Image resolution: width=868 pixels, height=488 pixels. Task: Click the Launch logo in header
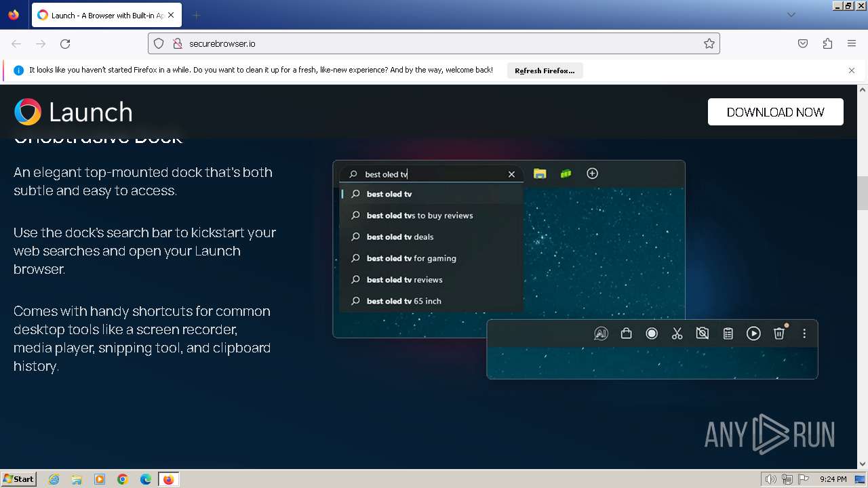(73, 112)
